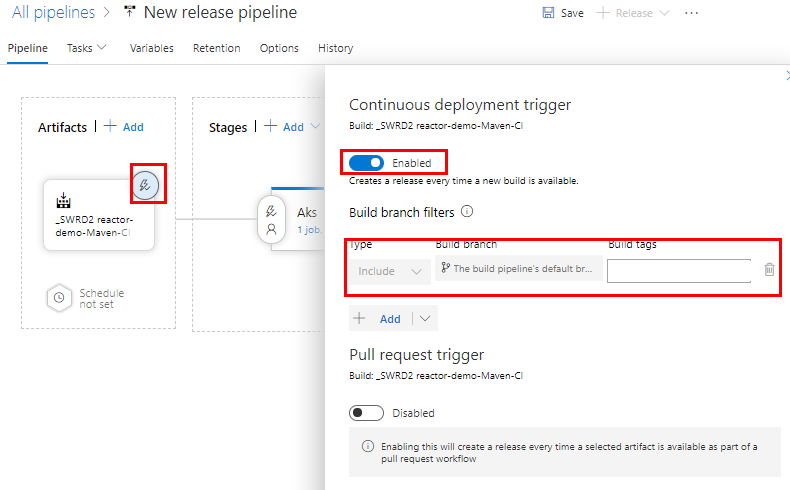Disable the continuous deployment trigger toggle

366,163
